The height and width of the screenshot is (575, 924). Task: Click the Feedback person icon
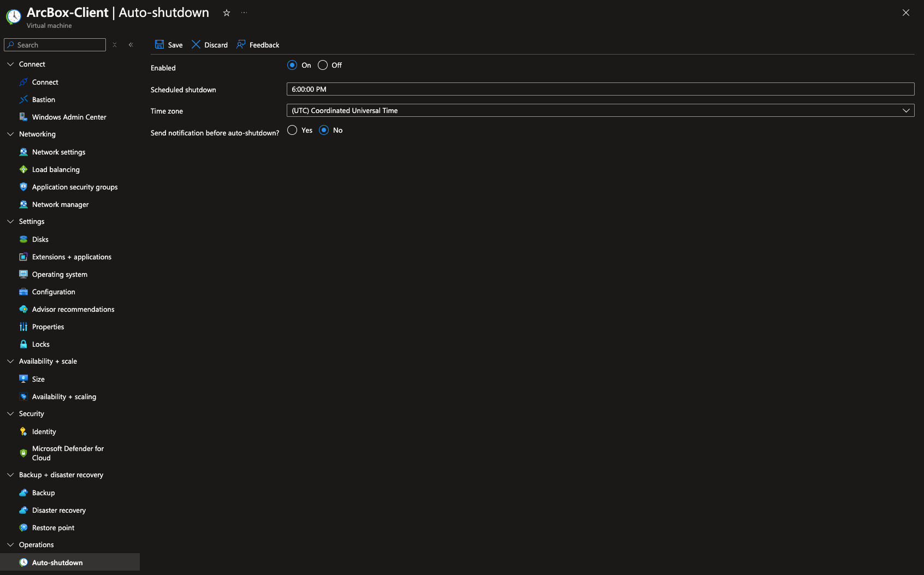[x=241, y=45]
